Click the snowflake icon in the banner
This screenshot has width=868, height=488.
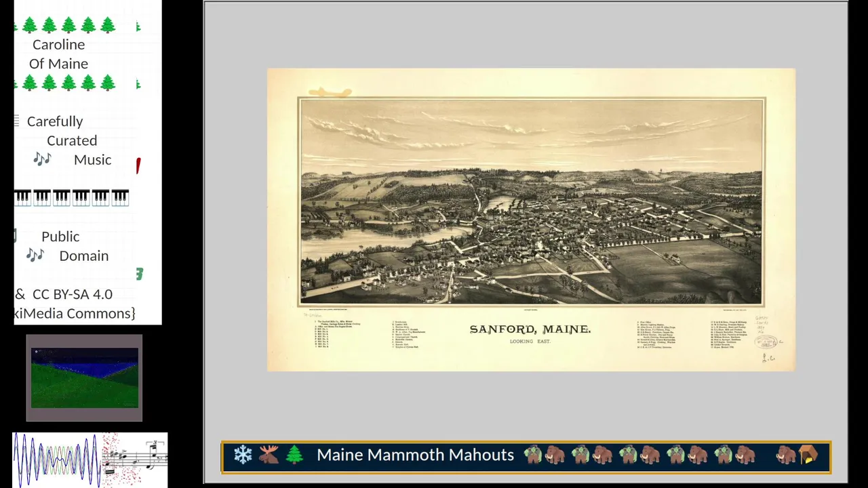243,455
